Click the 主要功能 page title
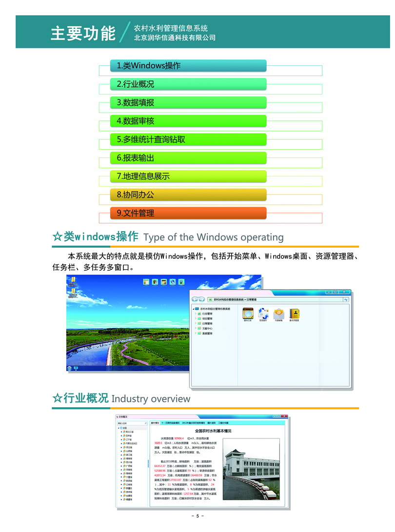Image resolution: width=395 pixels, height=532 pixels. tap(83, 33)
